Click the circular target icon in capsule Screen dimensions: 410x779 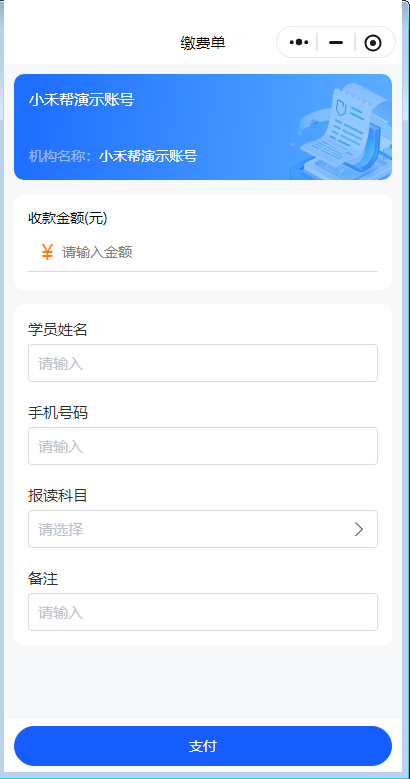click(x=373, y=43)
